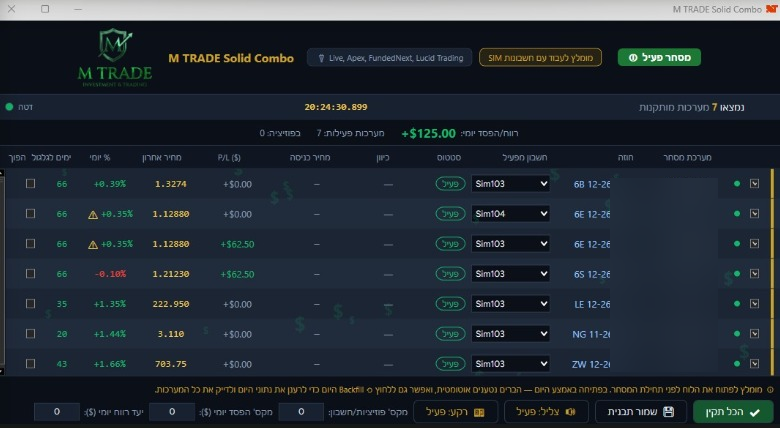Click the table scrollbar down arrow
The width and height of the screenshot is (780, 428).
click(2, 371)
